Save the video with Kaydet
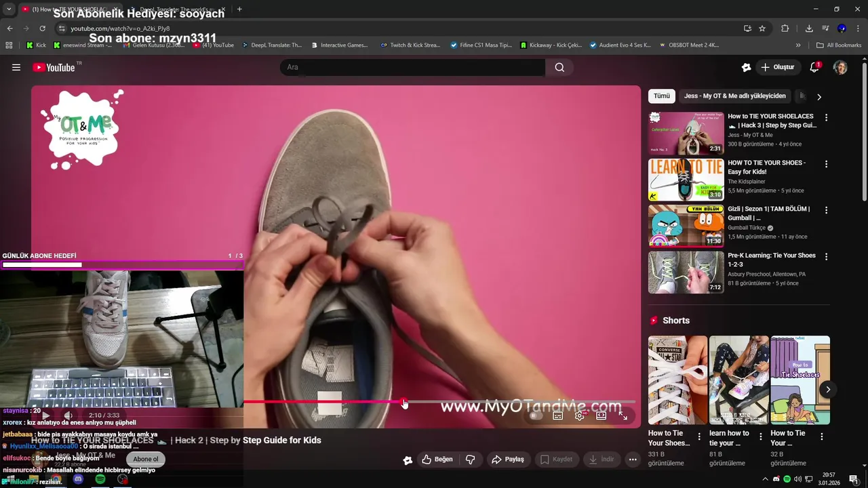 556,460
